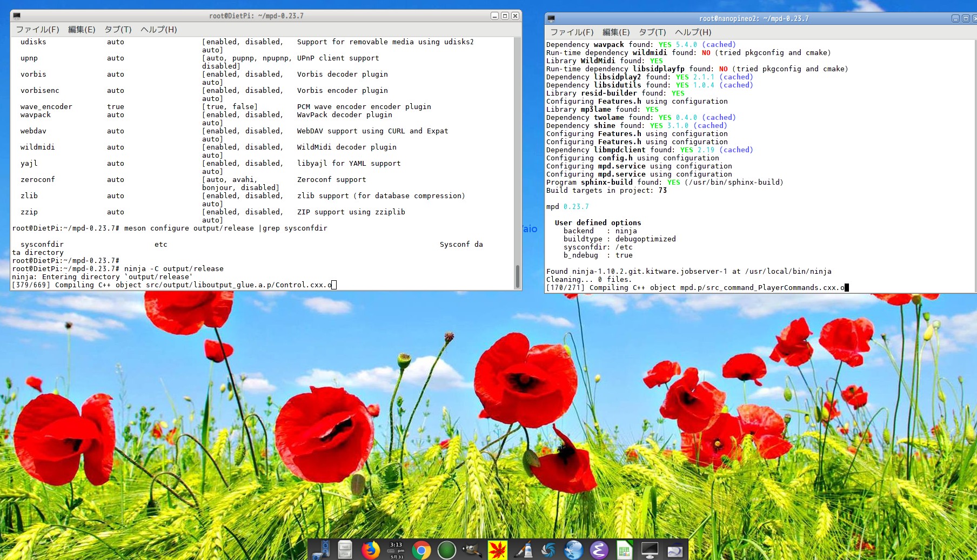977x560 pixels.
Task: Open the file cabinet file manager icon
Action: pos(345,550)
